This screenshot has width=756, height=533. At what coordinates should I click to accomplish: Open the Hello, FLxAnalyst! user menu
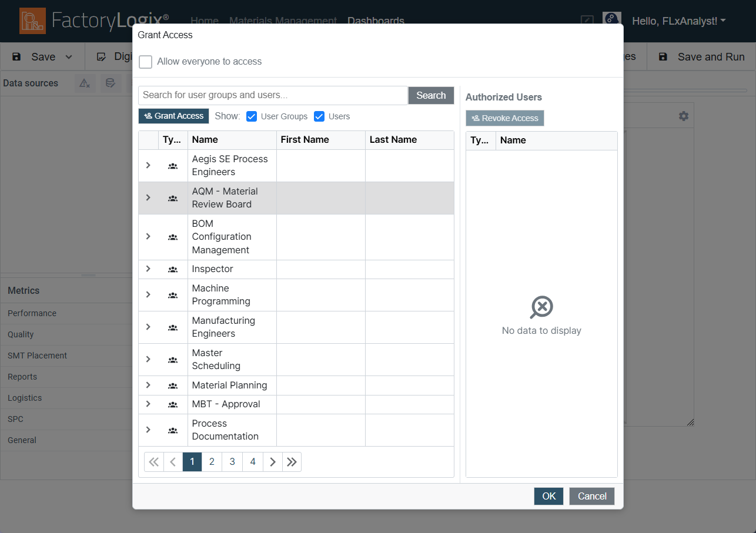pyautogui.click(x=678, y=21)
